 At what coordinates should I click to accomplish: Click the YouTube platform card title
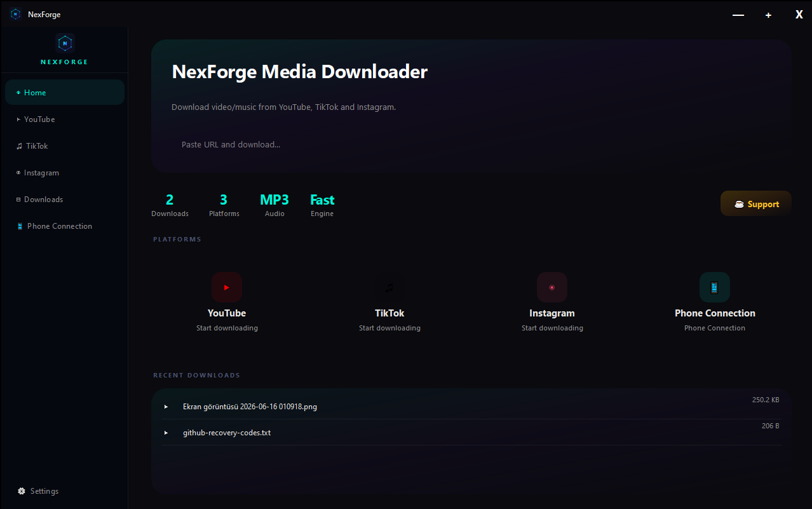point(227,313)
